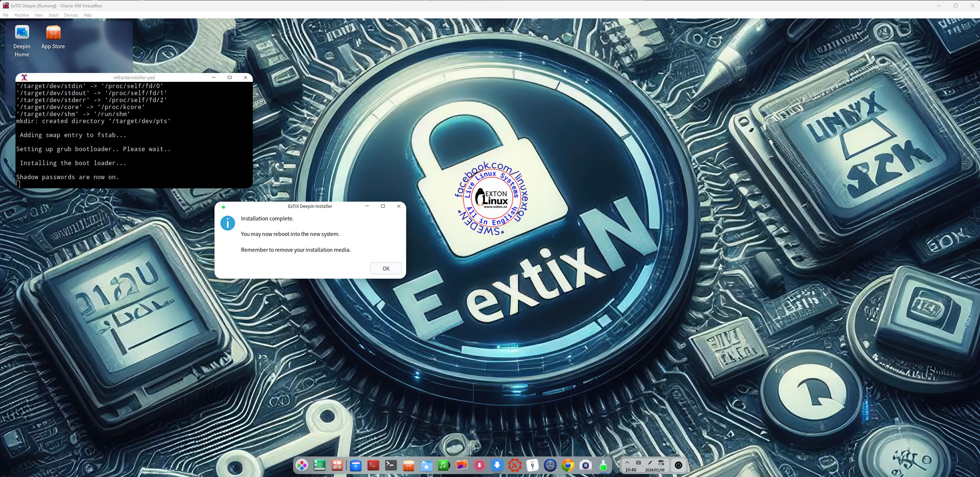The width and height of the screenshot is (980, 477).
Task: Launch the orange App Store dock icon
Action: pyautogui.click(x=409, y=465)
